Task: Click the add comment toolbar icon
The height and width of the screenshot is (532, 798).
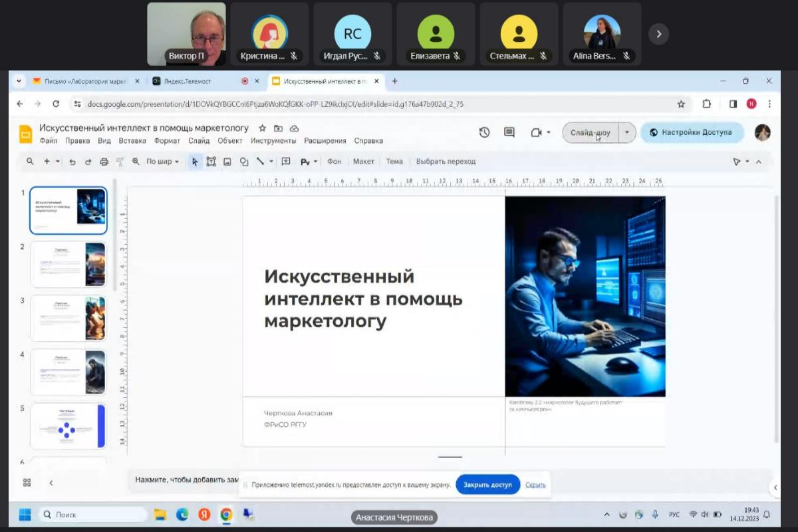Action: (286, 162)
